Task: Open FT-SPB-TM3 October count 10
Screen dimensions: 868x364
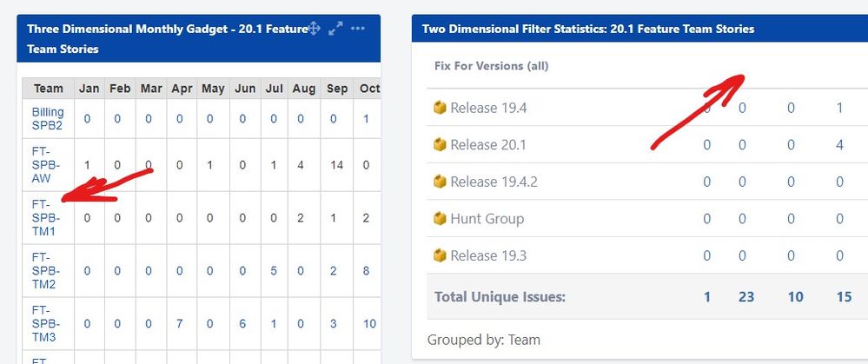Action: [x=369, y=324]
